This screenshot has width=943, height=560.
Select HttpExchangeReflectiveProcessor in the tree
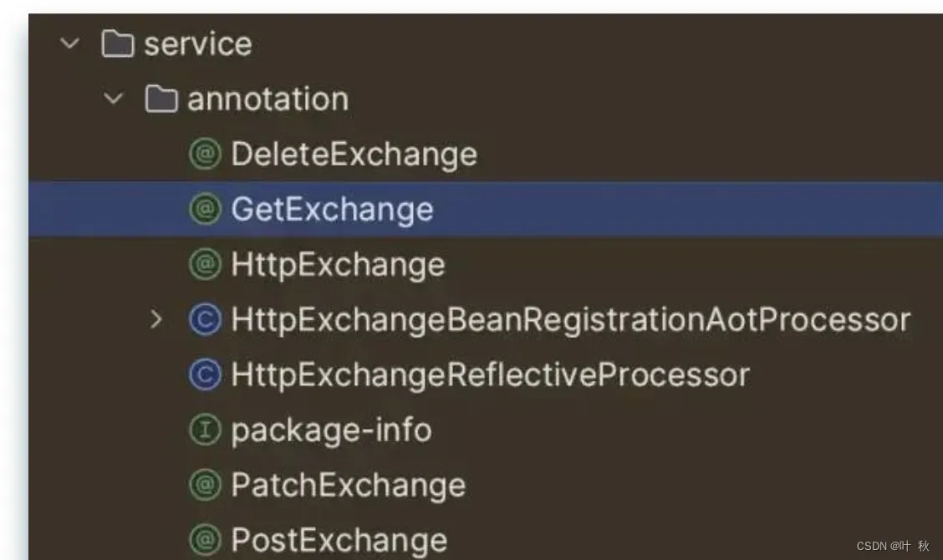(490, 375)
